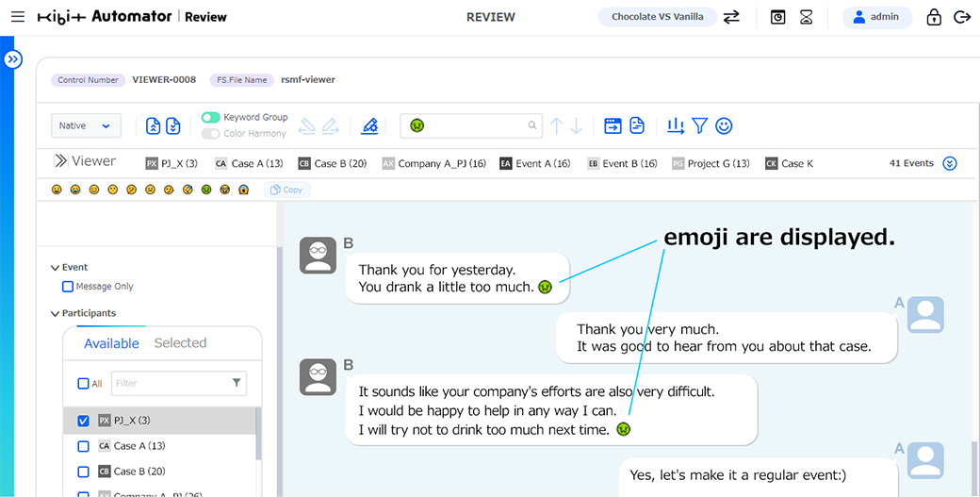Click the user avatar icon in the admin badge
The width and height of the screenshot is (980, 497).
859,17
